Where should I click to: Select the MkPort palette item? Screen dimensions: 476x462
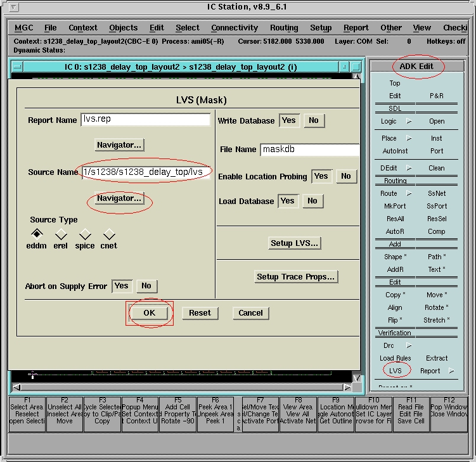pos(395,206)
